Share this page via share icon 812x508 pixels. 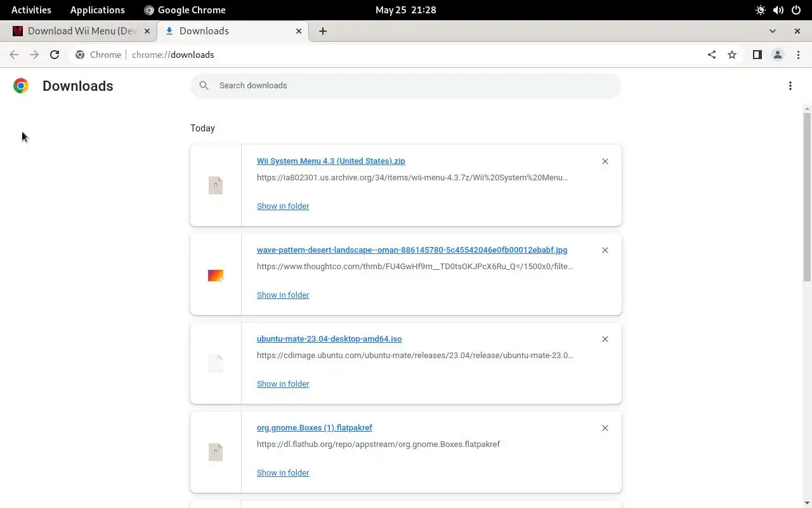[x=712, y=55]
